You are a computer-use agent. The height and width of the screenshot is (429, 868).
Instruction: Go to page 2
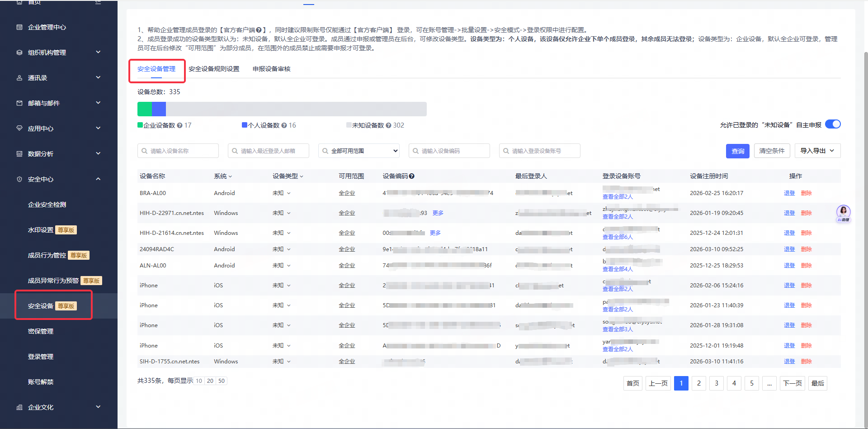[x=699, y=383]
